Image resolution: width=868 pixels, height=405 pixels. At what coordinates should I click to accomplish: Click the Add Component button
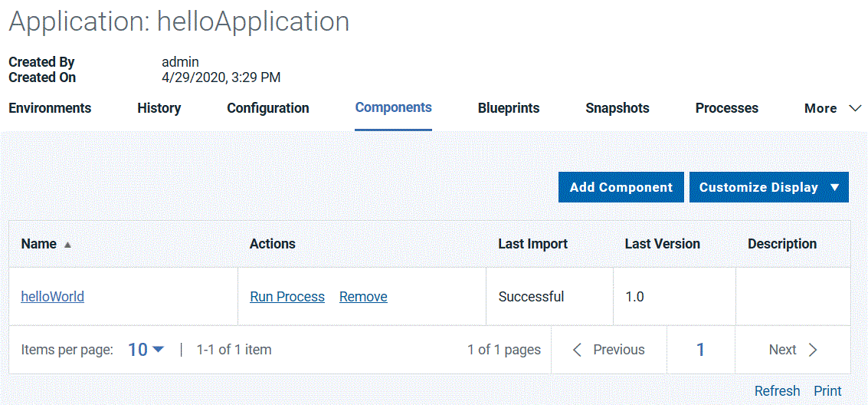621,187
